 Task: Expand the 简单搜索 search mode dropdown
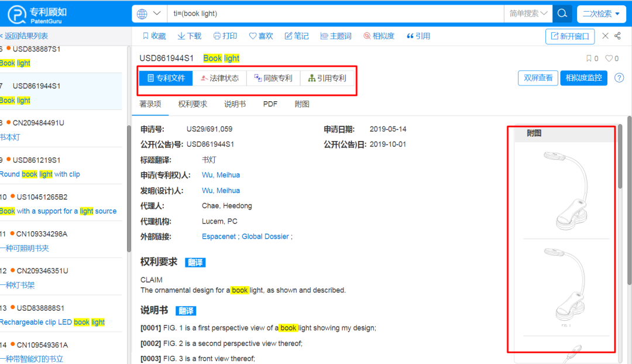click(x=528, y=13)
